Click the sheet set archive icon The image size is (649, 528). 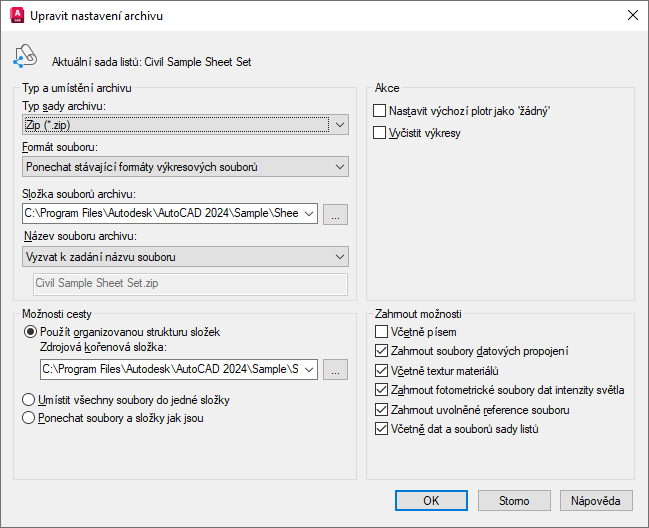coord(25,56)
